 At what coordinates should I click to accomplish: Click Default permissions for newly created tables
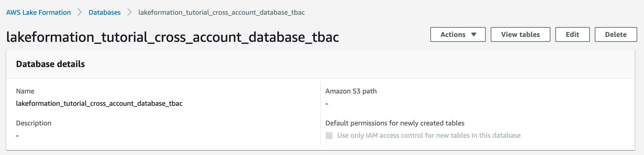(x=395, y=123)
